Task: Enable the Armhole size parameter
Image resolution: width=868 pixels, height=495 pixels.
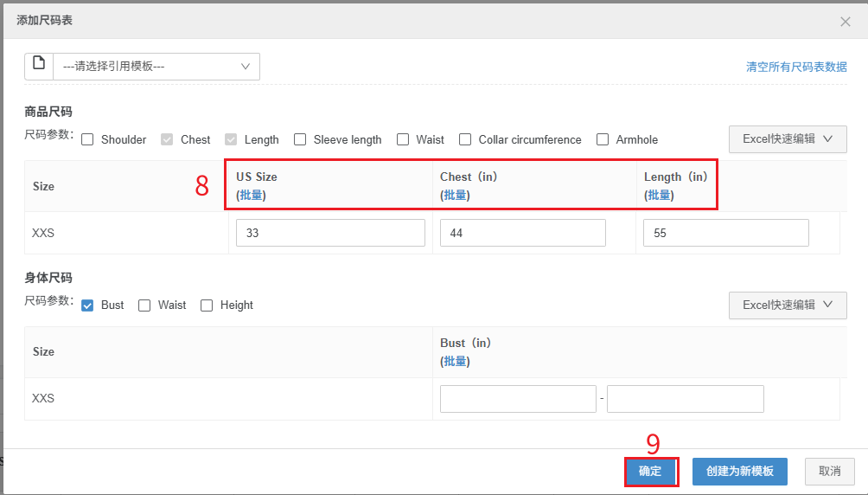Action: [603, 139]
